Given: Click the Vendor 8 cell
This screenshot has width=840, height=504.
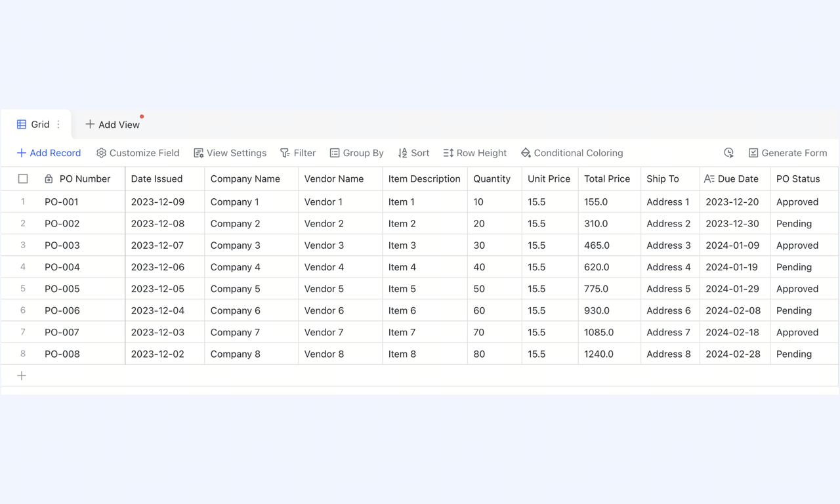Looking at the screenshot, I should click(341, 354).
